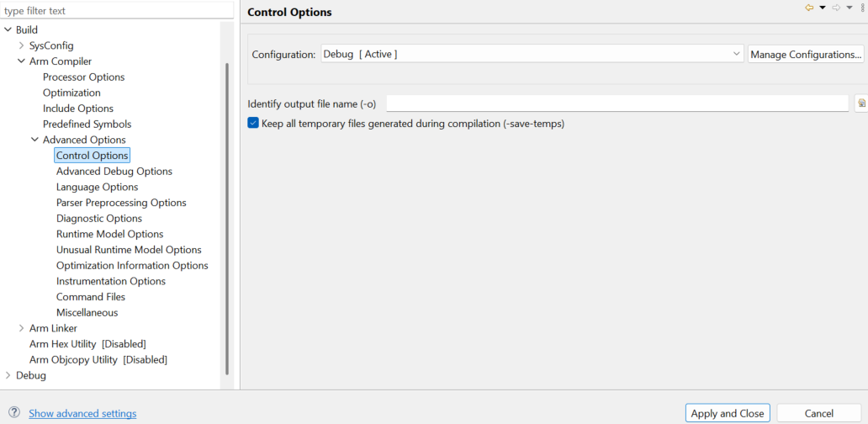868x424 pixels.
Task: Collapse the Arm Compiler node
Action: (x=21, y=61)
